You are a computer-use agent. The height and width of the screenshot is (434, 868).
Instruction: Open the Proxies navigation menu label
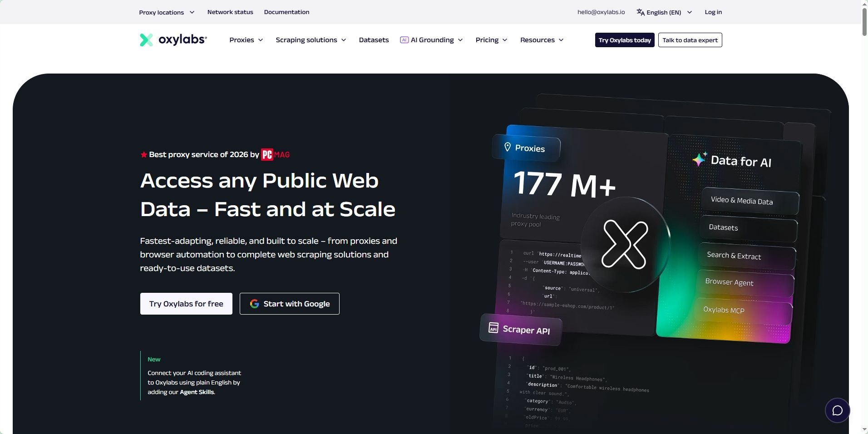tap(242, 40)
